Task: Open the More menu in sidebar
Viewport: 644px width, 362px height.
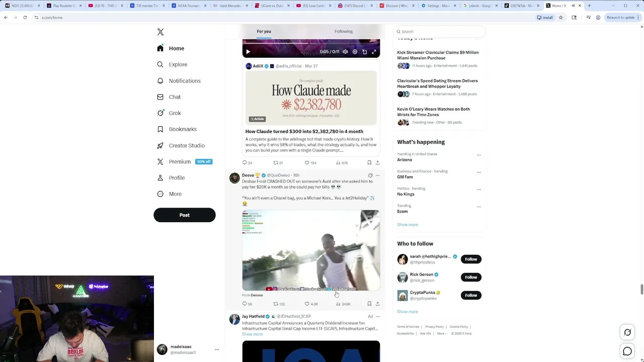Action: [x=169, y=194]
